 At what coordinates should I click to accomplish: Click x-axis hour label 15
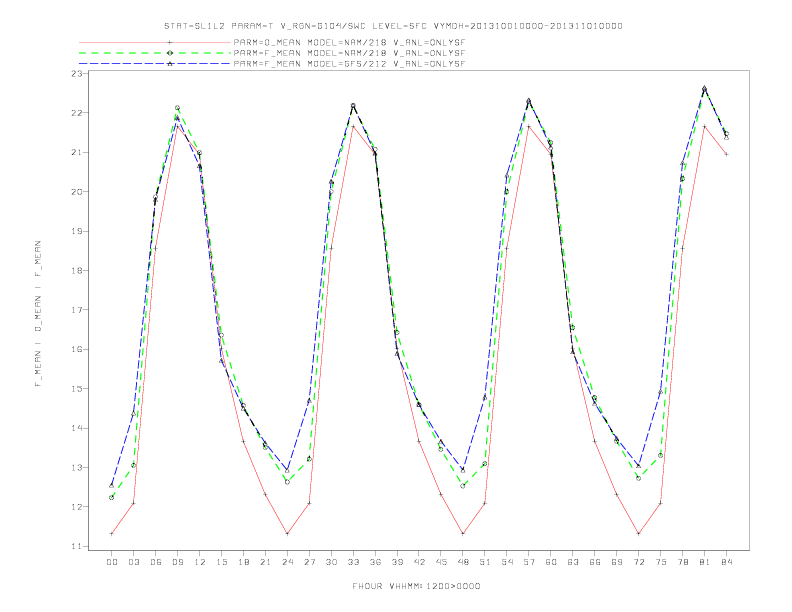(x=221, y=562)
